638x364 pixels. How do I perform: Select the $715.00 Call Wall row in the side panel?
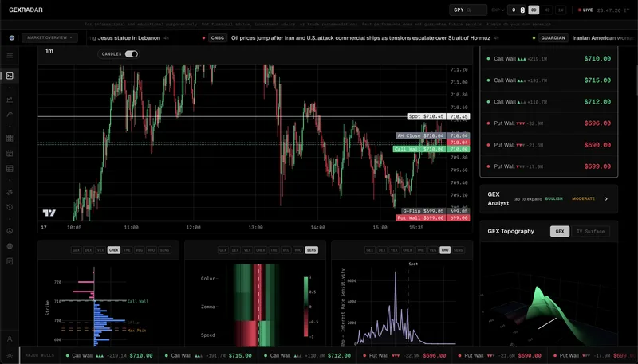[x=549, y=80]
